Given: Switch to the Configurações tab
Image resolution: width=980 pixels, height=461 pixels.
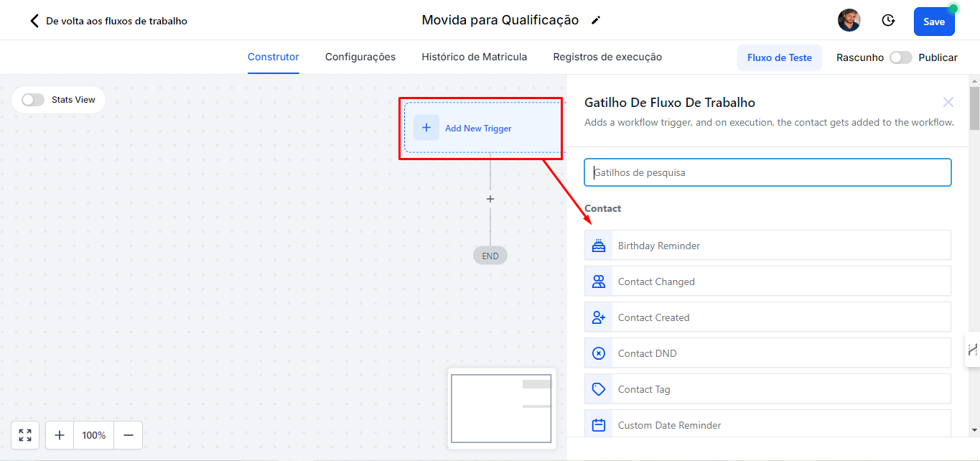Looking at the screenshot, I should point(360,57).
